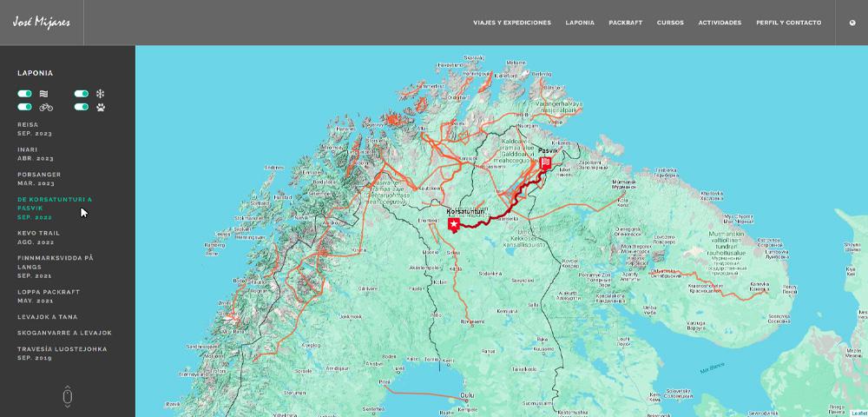Select Travesía Luostejohka Sep. 2019 route
The width and height of the screenshot is (868, 417).
[x=62, y=354]
